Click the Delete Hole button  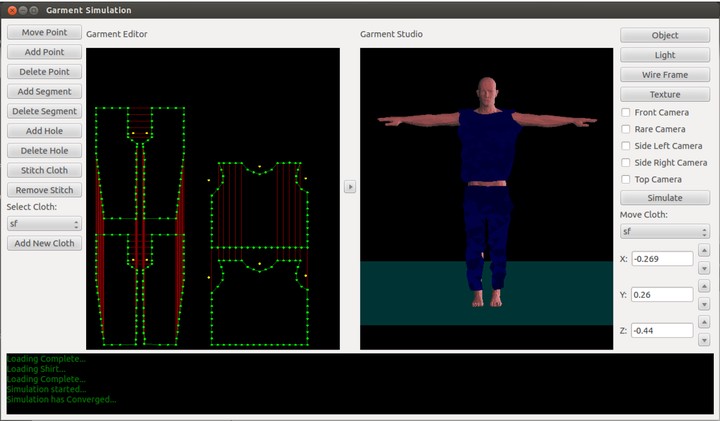(45, 151)
